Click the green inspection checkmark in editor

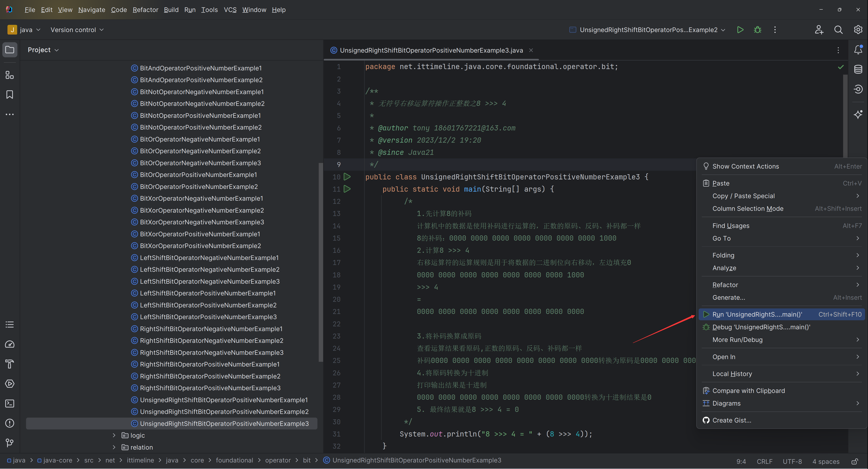[840, 67]
